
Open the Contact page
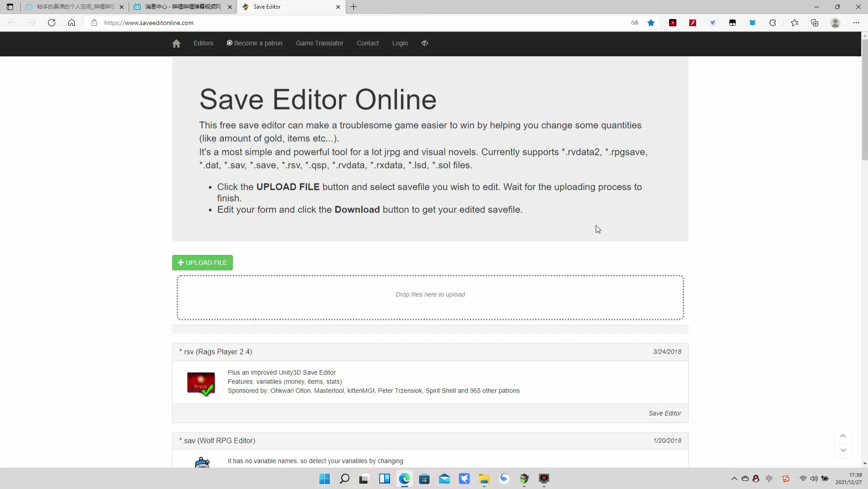pyautogui.click(x=368, y=43)
